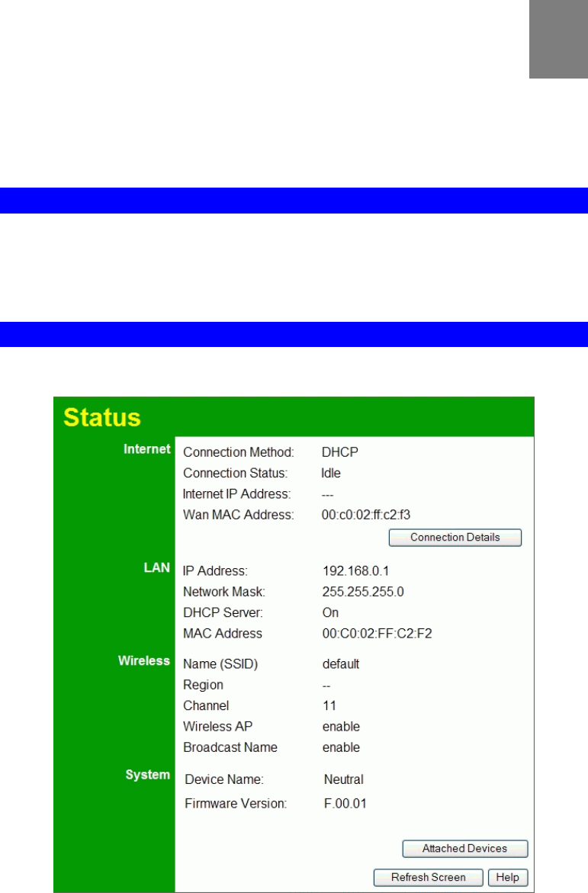
Task: Select the Broadcast Name enable value
Action: point(342,747)
